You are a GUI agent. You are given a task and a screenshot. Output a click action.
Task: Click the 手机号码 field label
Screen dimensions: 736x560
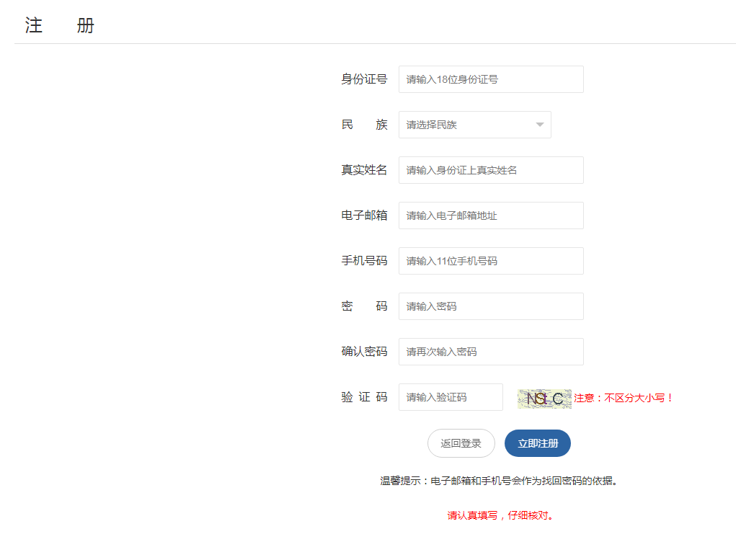point(364,261)
